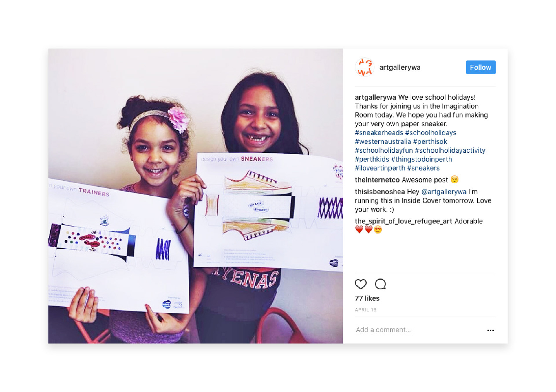This screenshot has height=392, width=556.
Task: Open the #perthkids hashtag
Action: click(372, 159)
